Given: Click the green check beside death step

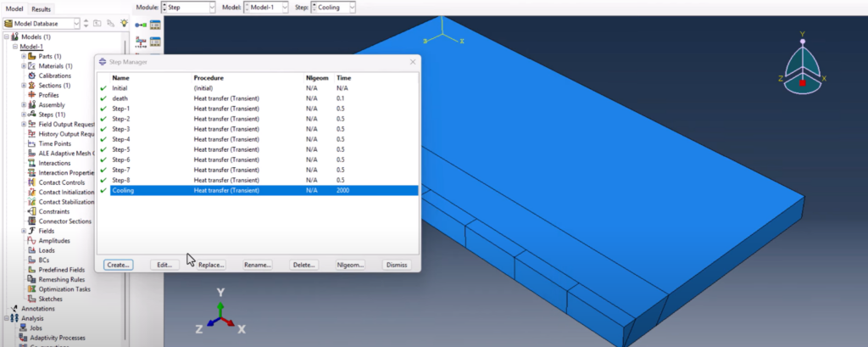Looking at the screenshot, I should click(x=103, y=98).
